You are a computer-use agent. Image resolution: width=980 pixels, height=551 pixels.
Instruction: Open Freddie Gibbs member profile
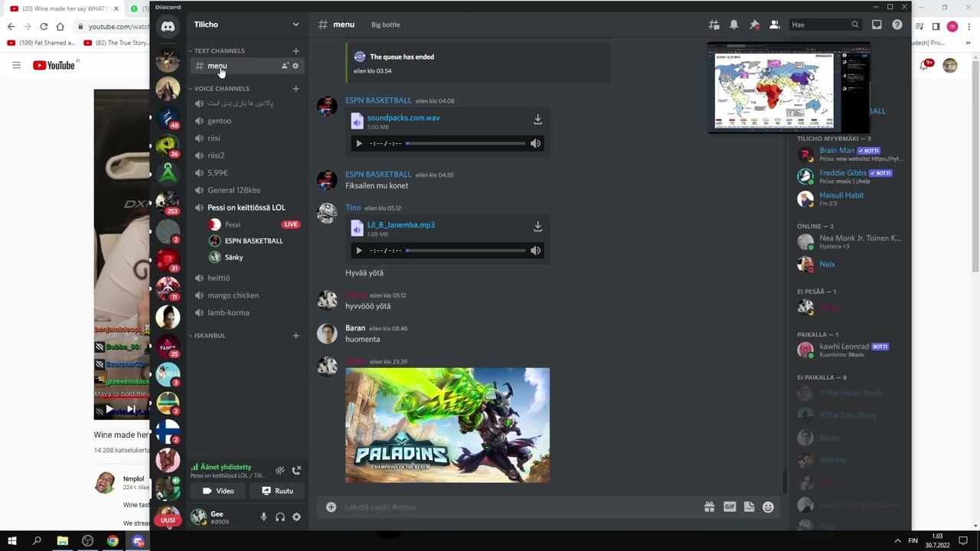click(x=850, y=177)
